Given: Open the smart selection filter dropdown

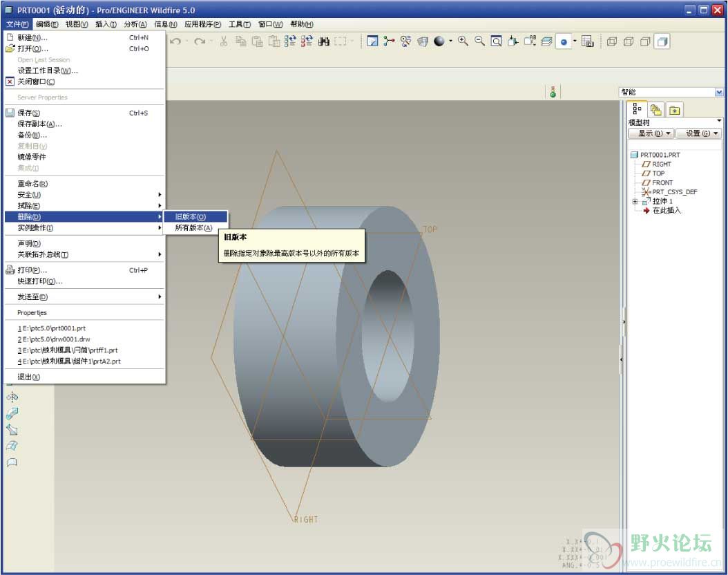Looking at the screenshot, I should [719, 93].
